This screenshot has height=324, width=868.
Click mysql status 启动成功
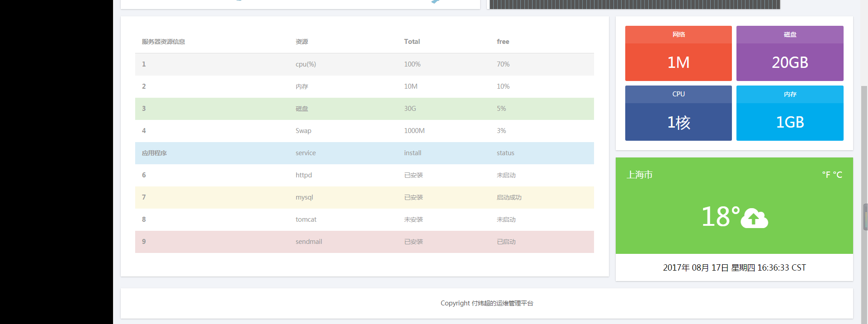(509, 197)
